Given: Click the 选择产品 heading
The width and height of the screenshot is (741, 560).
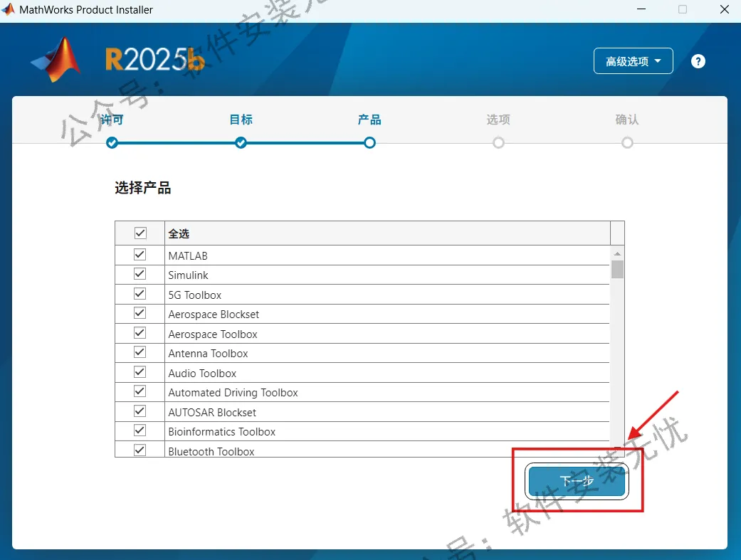Looking at the screenshot, I should 142,188.
